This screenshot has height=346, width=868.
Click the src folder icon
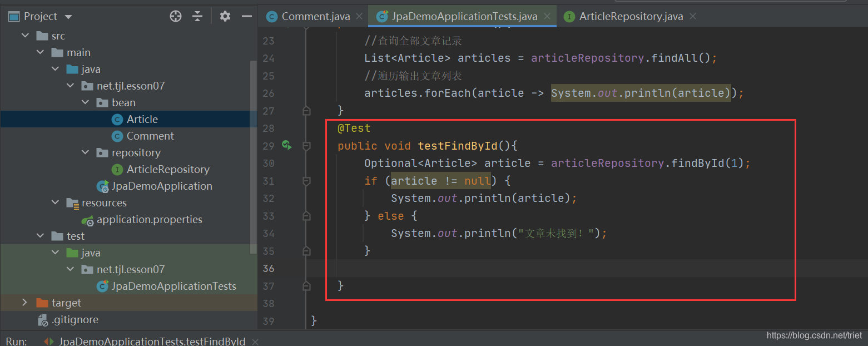pyautogui.click(x=42, y=36)
